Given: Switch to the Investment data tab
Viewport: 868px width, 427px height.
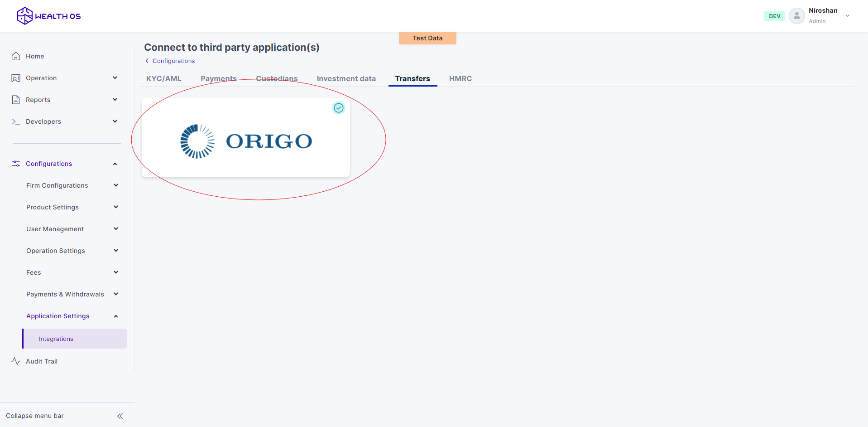Looking at the screenshot, I should click(346, 78).
